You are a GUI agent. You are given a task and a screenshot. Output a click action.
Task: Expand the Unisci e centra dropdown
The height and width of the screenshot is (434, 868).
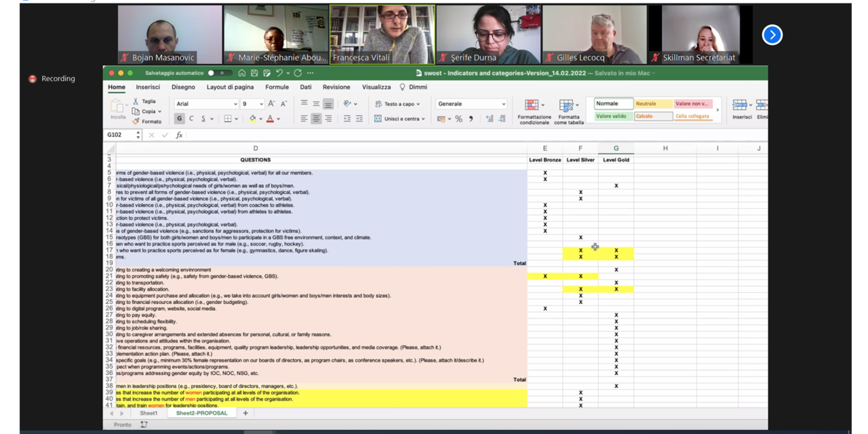point(423,119)
